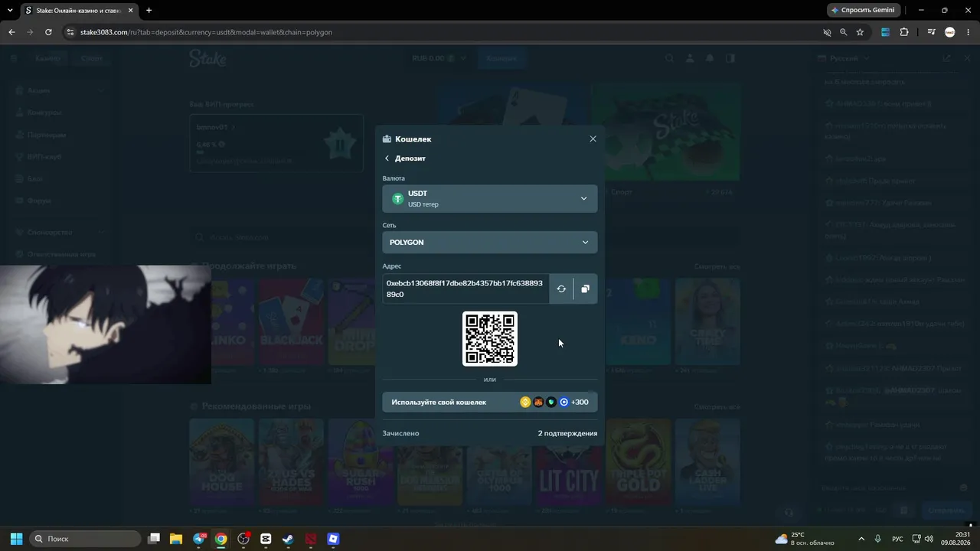Generate a new deposit address
Image resolution: width=980 pixels, height=551 pixels.
(x=561, y=289)
